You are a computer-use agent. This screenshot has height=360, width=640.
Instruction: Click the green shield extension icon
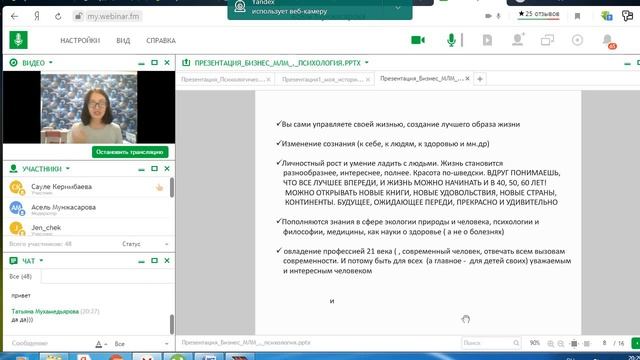(x=607, y=16)
